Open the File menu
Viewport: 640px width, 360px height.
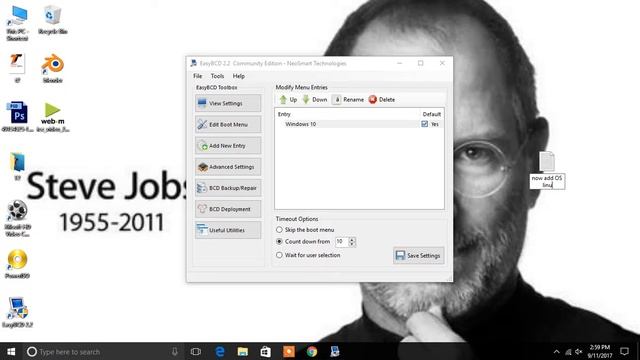198,76
